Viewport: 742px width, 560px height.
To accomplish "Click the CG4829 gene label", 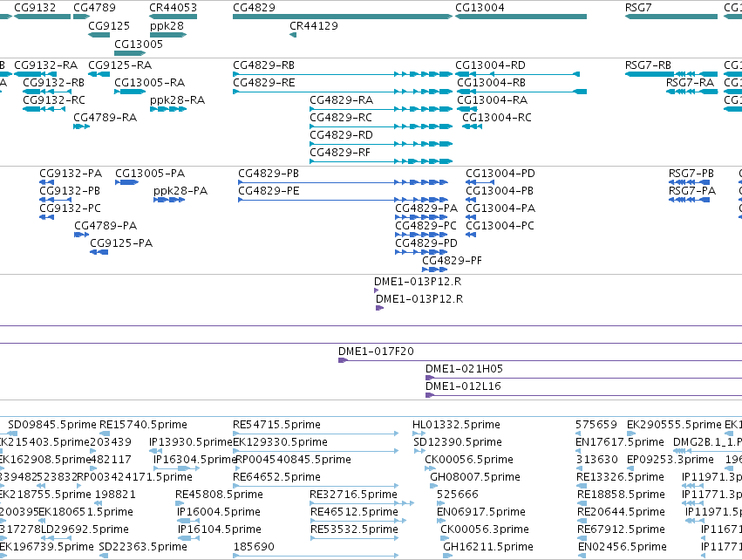I will point(254,8).
